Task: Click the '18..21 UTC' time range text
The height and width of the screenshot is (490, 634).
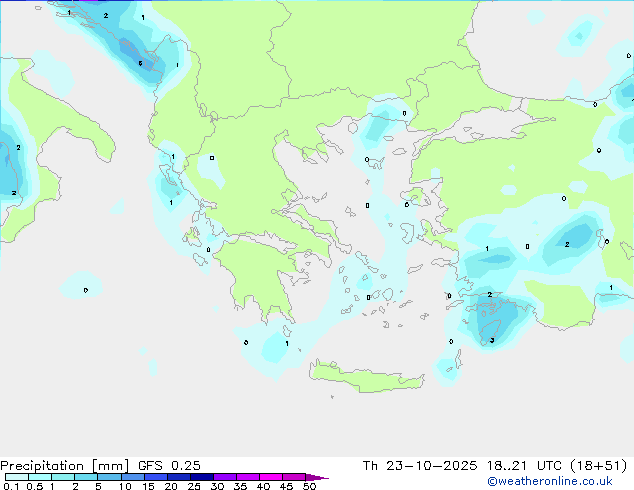Action: tap(524, 466)
